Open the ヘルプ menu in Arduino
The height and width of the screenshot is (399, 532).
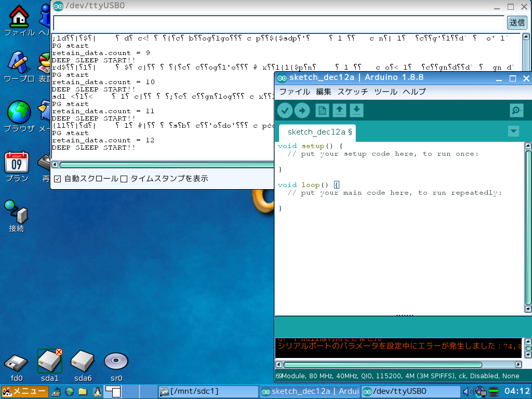click(414, 92)
